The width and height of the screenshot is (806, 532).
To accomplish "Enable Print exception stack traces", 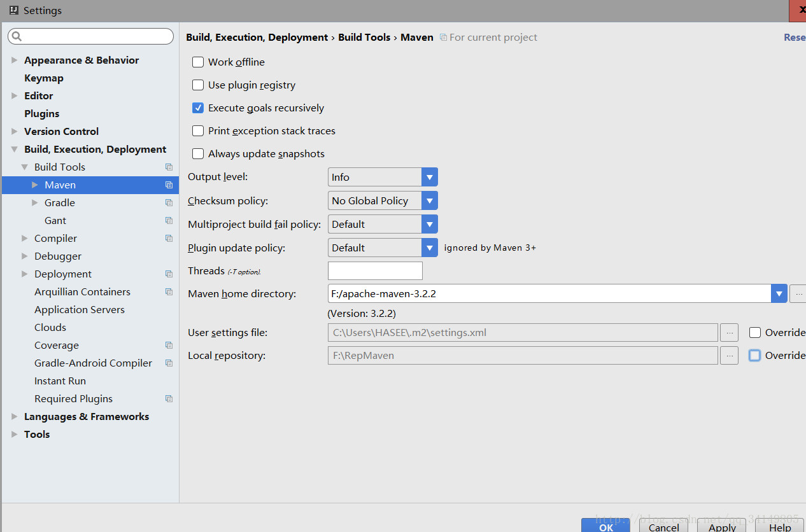I will click(198, 130).
